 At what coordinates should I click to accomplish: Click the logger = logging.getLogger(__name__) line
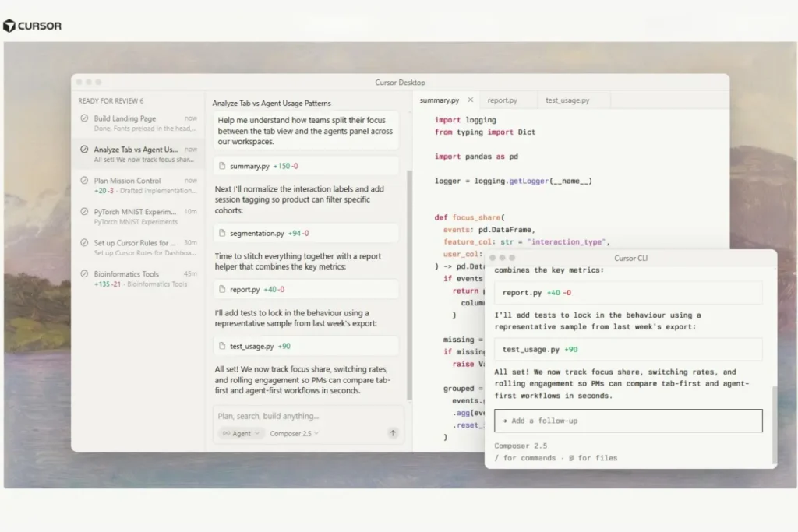513,181
